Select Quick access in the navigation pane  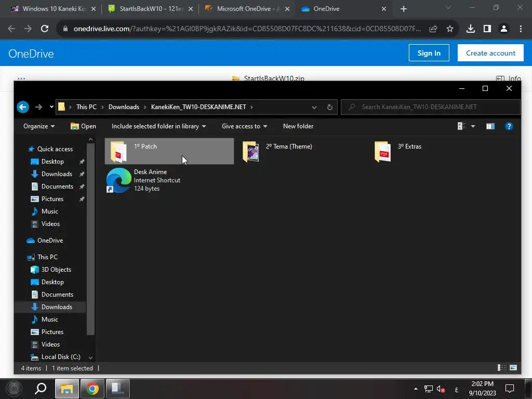coord(55,149)
